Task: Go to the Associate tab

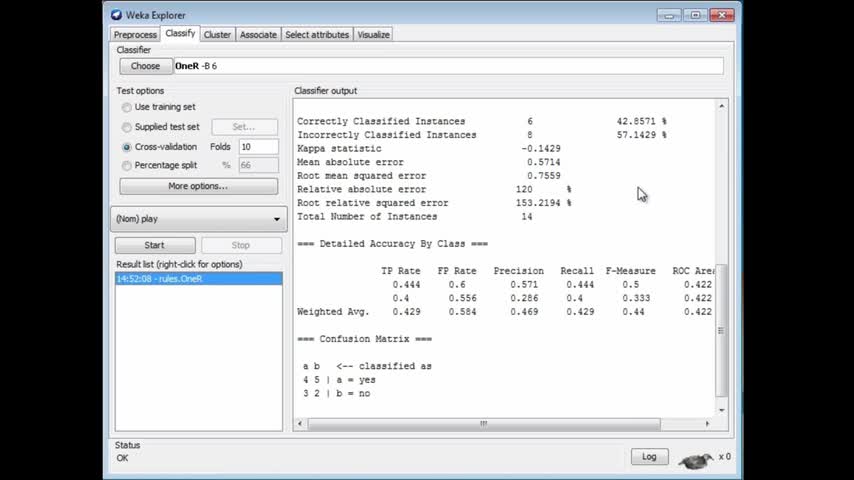Action: [258, 34]
